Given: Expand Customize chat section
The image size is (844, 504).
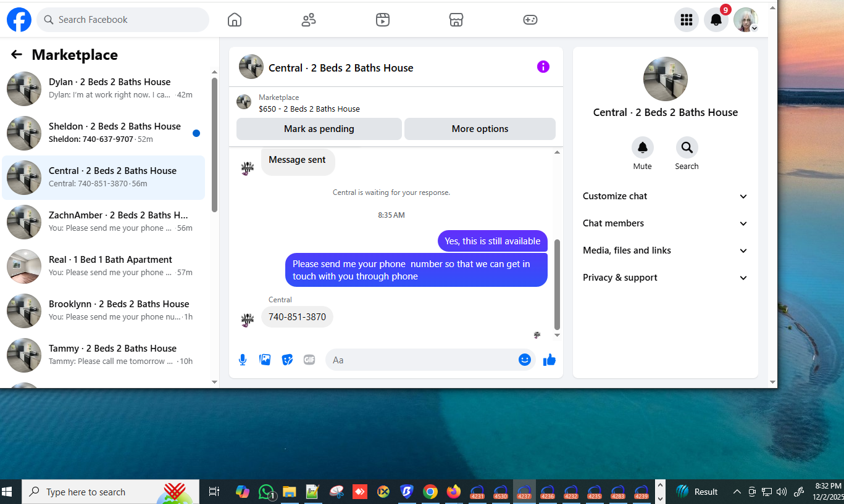Looking at the screenshot, I should click(x=666, y=196).
